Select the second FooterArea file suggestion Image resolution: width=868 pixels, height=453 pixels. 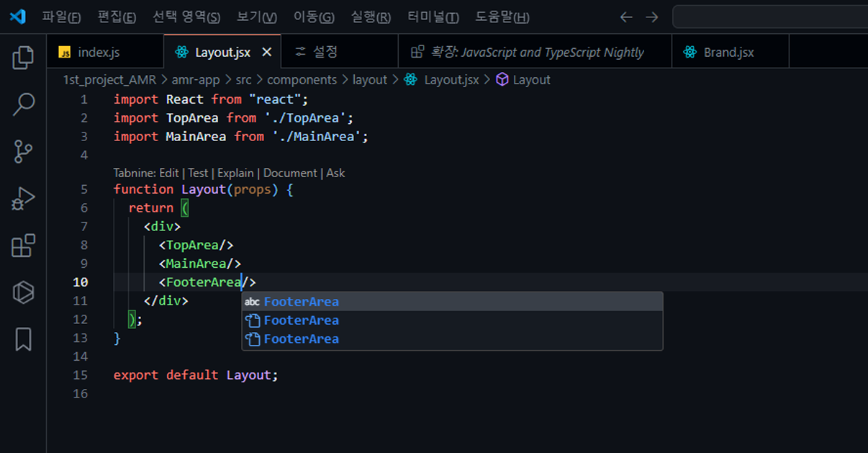(x=452, y=320)
